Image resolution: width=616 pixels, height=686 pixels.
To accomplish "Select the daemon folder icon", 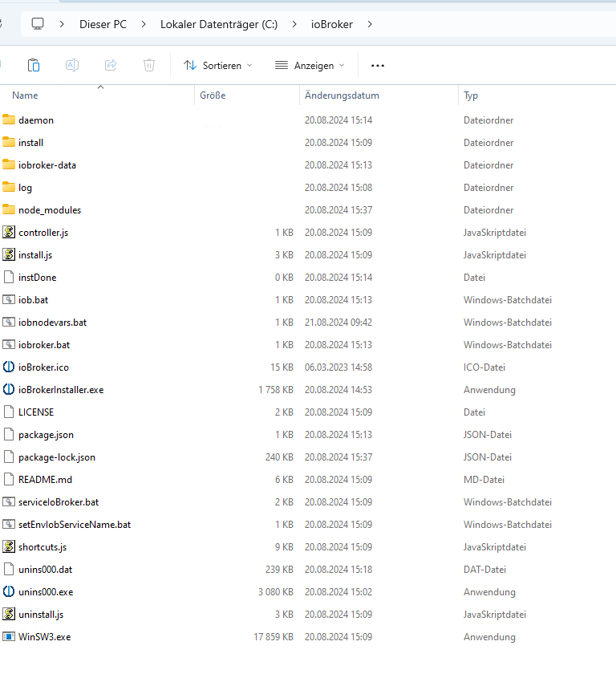I will point(9,120).
